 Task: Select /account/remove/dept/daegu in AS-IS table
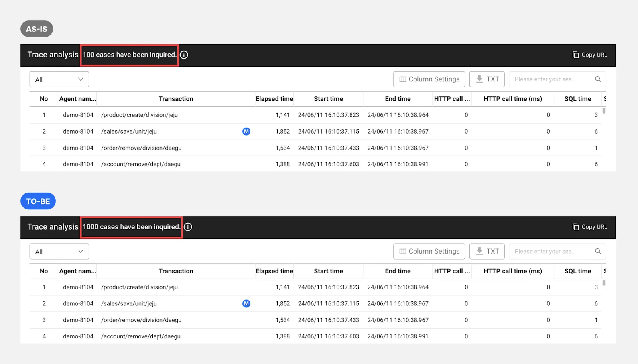pyautogui.click(x=141, y=164)
